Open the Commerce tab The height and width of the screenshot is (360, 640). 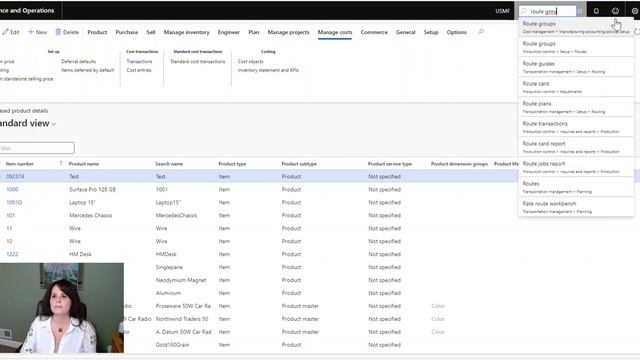(374, 32)
